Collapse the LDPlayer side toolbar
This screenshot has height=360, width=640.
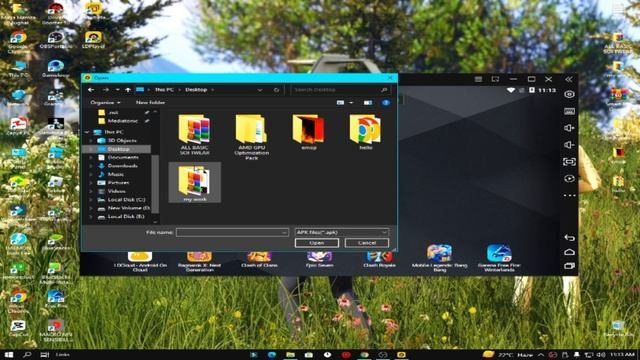pyautogui.click(x=569, y=79)
